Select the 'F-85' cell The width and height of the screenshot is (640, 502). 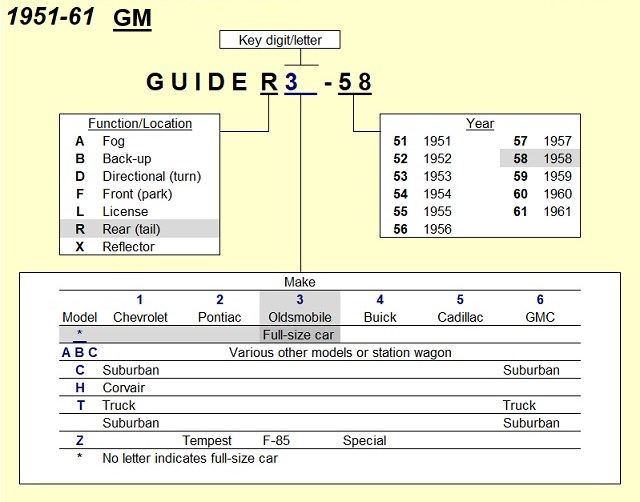tap(276, 440)
